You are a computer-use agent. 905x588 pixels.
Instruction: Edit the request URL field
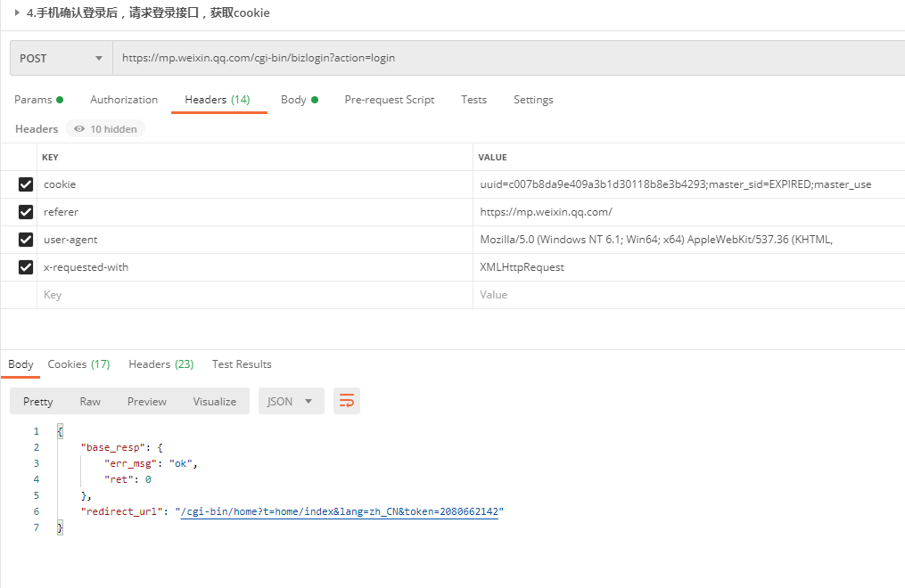(x=508, y=58)
